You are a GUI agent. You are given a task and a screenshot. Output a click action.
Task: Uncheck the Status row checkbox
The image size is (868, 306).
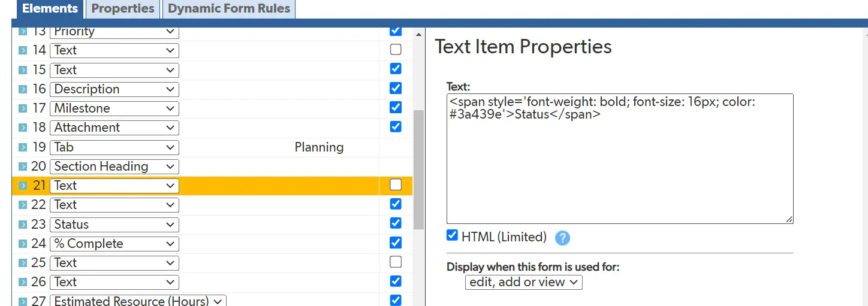[x=396, y=223]
